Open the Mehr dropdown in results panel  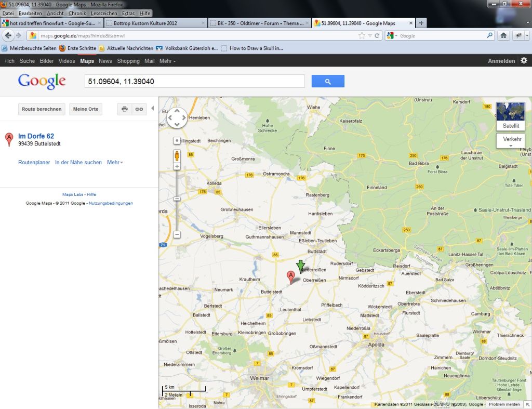point(115,163)
